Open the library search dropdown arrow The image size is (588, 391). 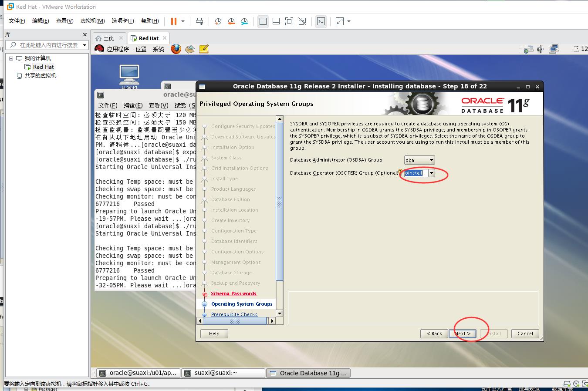coord(84,45)
